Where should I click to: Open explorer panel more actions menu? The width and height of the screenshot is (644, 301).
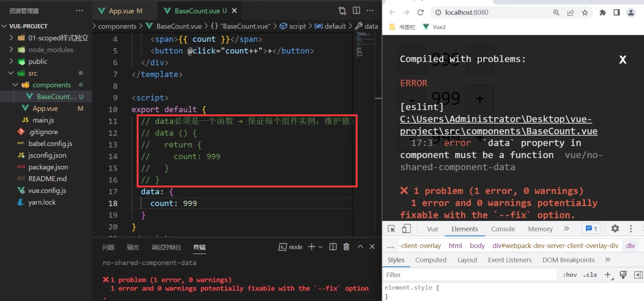tap(79, 11)
